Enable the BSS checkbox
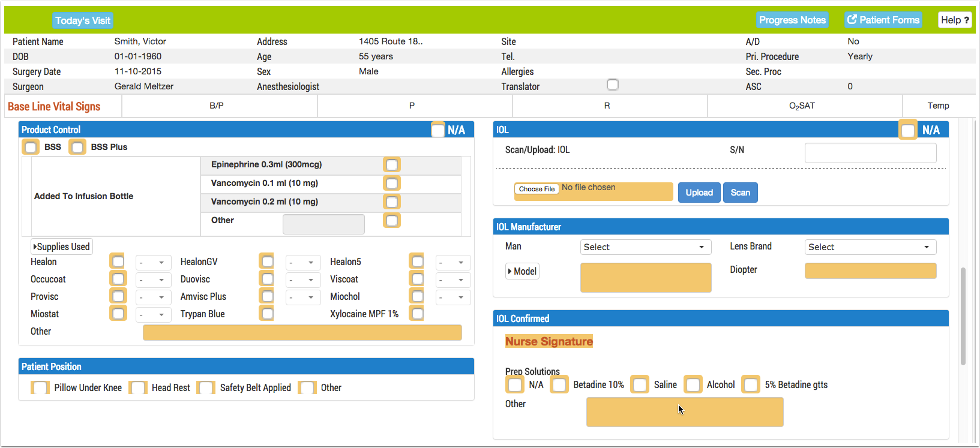 pyautogui.click(x=31, y=147)
